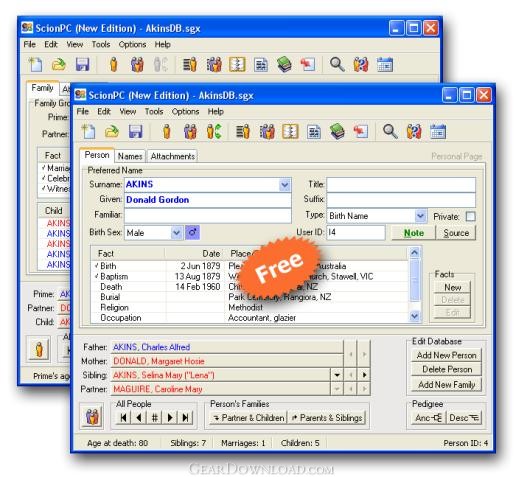Click list with person icon in front toolbar
The width and height of the screenshot is (522, 477).
coord(243,132)
